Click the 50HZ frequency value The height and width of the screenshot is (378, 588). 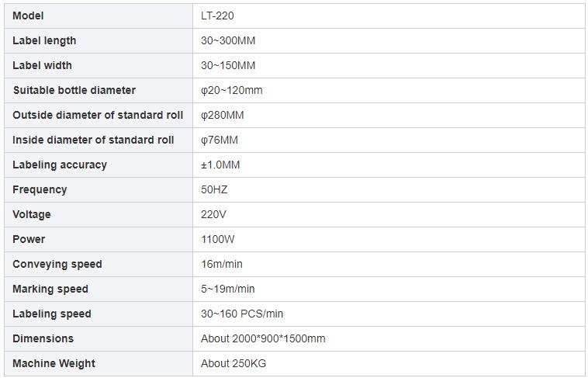(214, 189)
